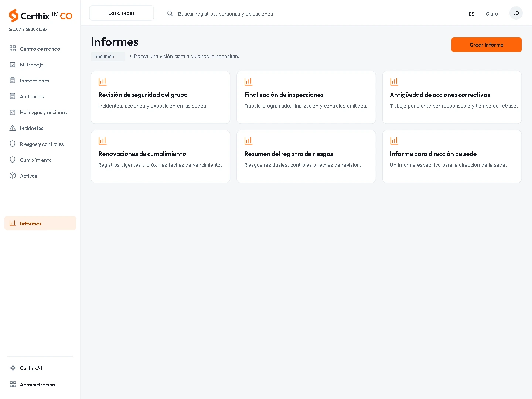
Task: Select Informes in the sidebar
Action: [x=40, y=223]
